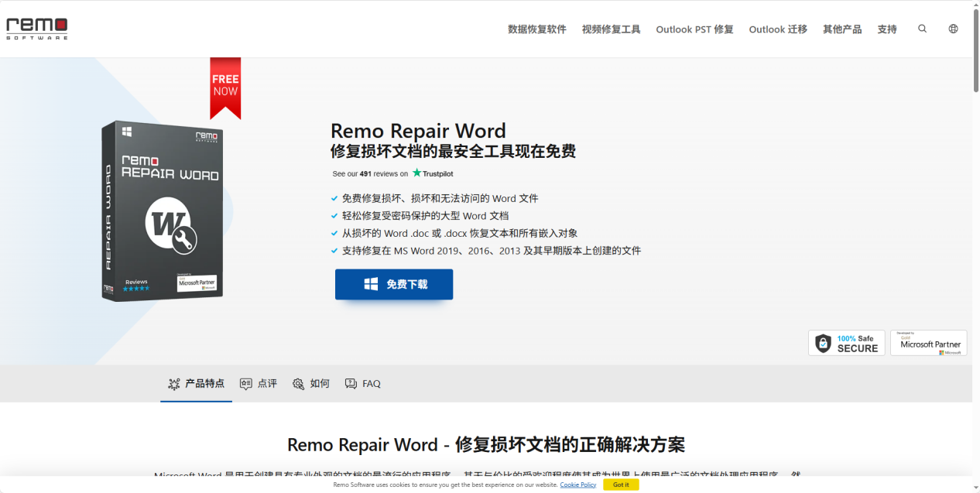This screenshot has width=980, height=493.
Task: Dismiss the cookie notice with Got it
Action: 620,484
